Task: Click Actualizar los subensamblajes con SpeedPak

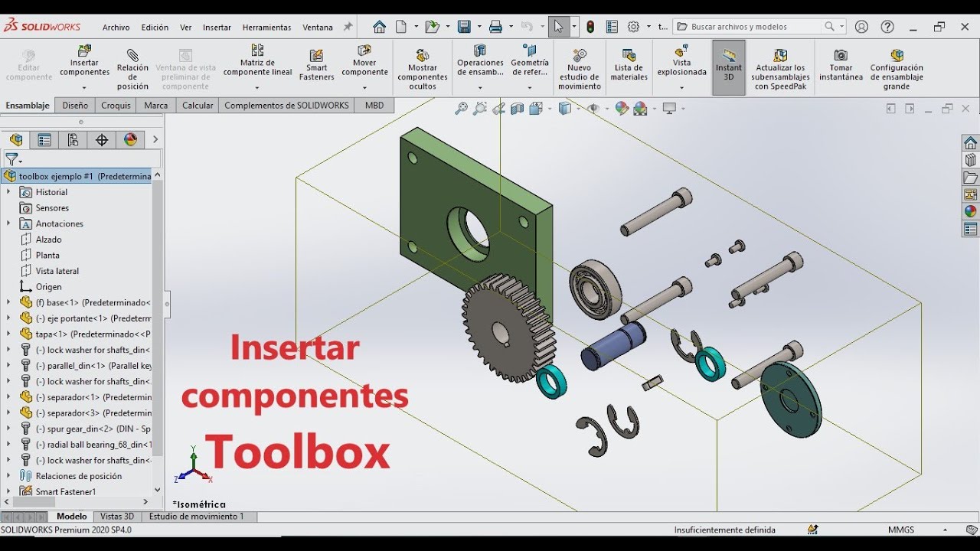Action: (x=780, y=70)
